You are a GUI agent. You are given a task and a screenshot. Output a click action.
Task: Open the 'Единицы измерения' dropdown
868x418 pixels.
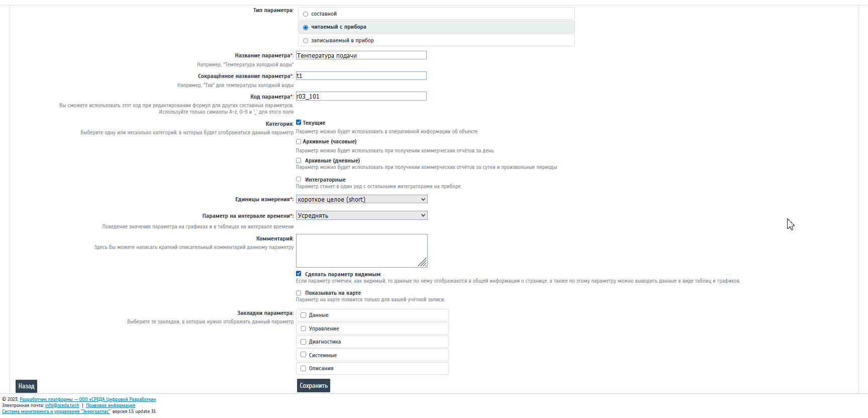tap(361, 200)
